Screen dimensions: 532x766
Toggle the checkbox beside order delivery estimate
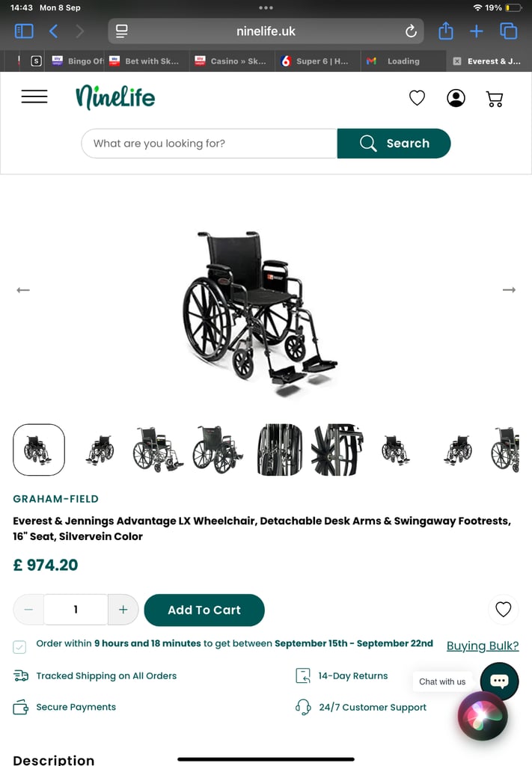(19, 647)
